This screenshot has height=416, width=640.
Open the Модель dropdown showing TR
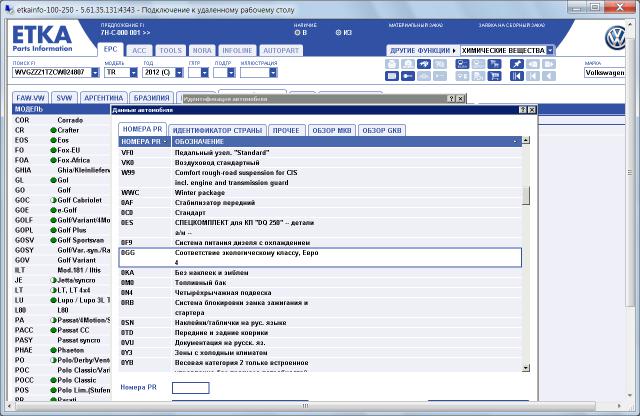pyautogui.click(x=133, y=73)
